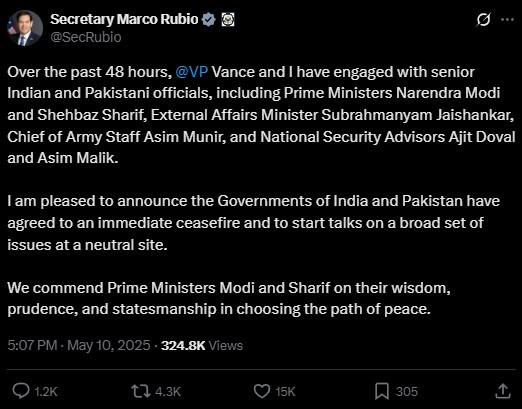Open Marco Rubio's profile picture
Image resolution: width=522 pixels, height=409 pixels.
(x=25, y=28)
